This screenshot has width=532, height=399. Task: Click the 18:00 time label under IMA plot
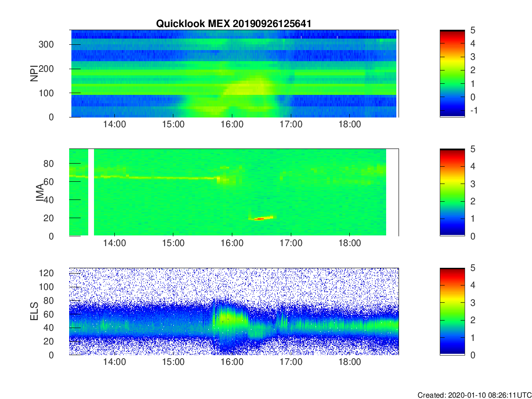click(x=349, y=243)
